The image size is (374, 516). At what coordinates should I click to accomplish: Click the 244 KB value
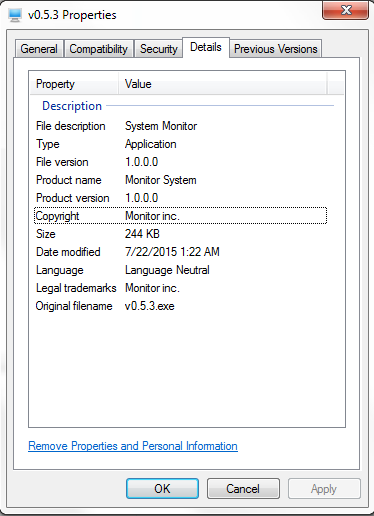pos(142,234)
